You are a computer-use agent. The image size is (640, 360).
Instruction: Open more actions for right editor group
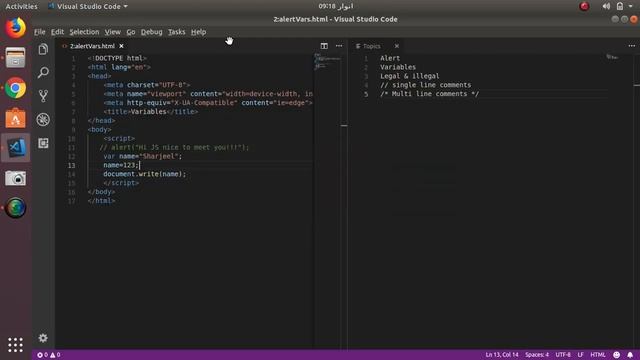(x=631, y=46)
